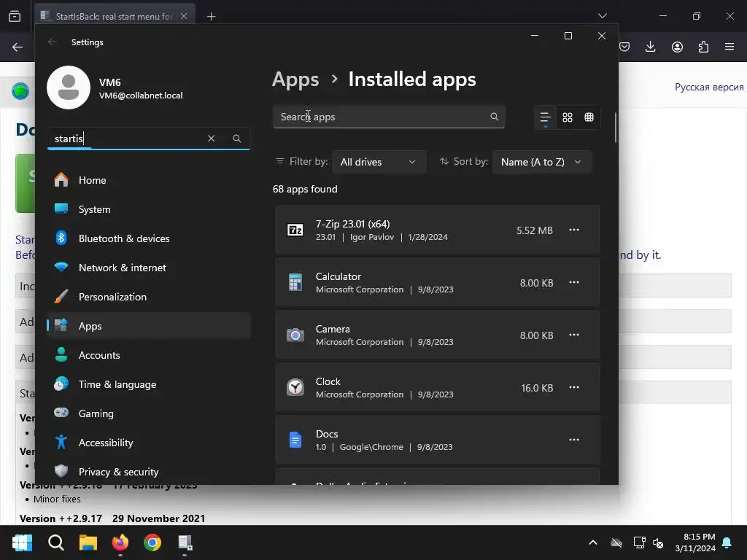Click Firefox back navigation arrow
Viewport: 747px width, 560px height.
[x=18, y=47]
